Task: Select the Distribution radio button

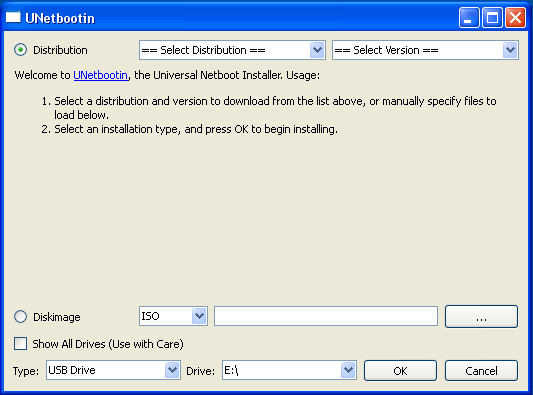Action: coord(20,50)
